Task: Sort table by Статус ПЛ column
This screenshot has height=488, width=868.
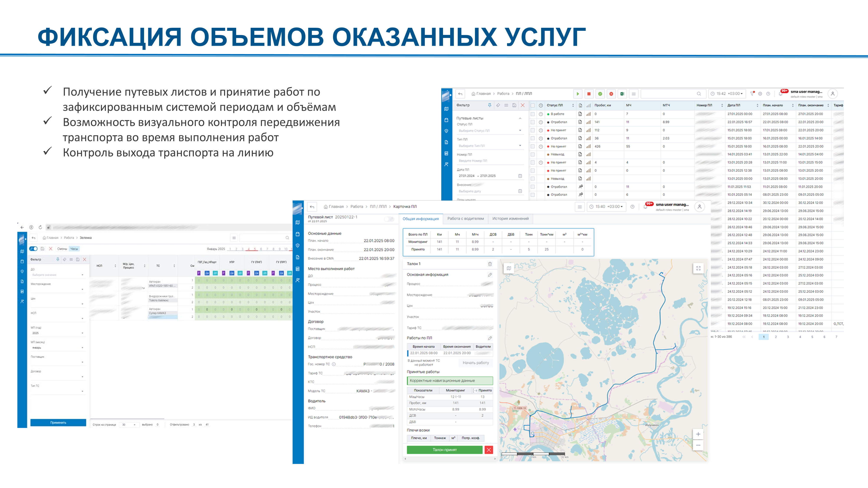Action: [573, 105]
